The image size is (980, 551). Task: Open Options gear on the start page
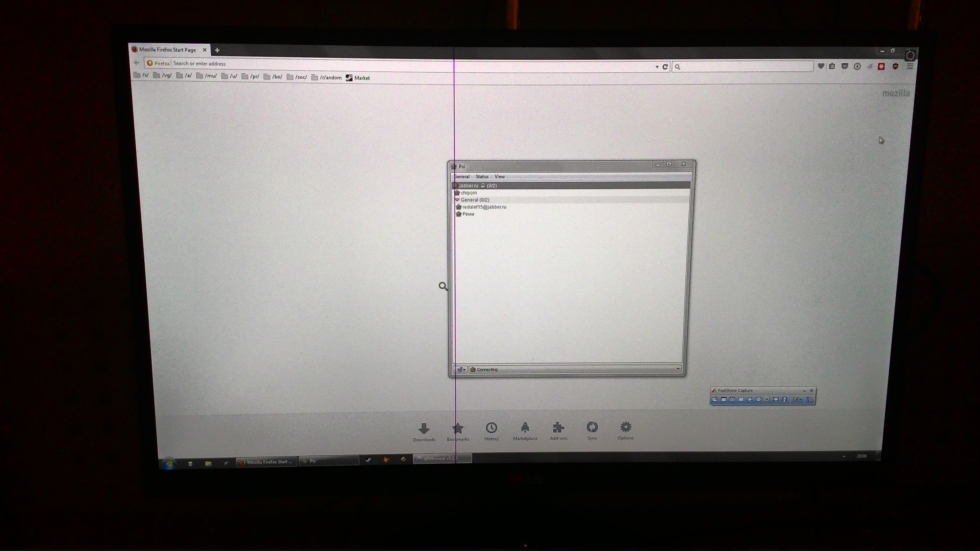point(625,430)
